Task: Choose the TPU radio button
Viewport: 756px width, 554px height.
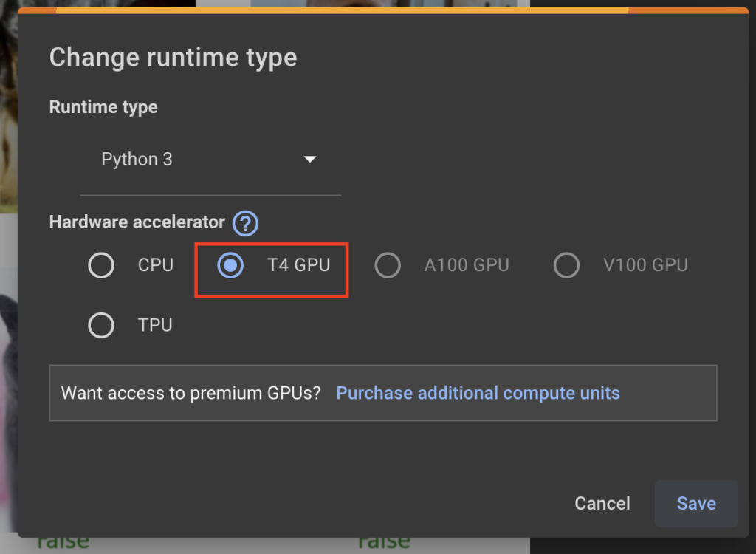Action: pos(101,325)
